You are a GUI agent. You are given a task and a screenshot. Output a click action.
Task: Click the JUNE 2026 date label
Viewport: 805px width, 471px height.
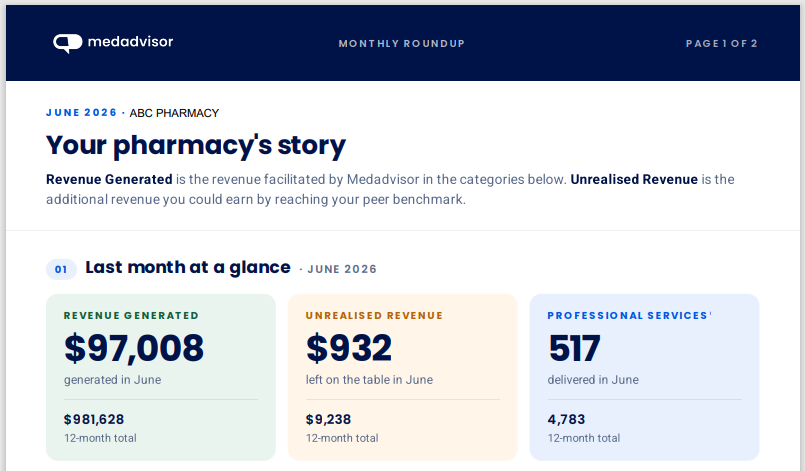(x=82, y=112)
